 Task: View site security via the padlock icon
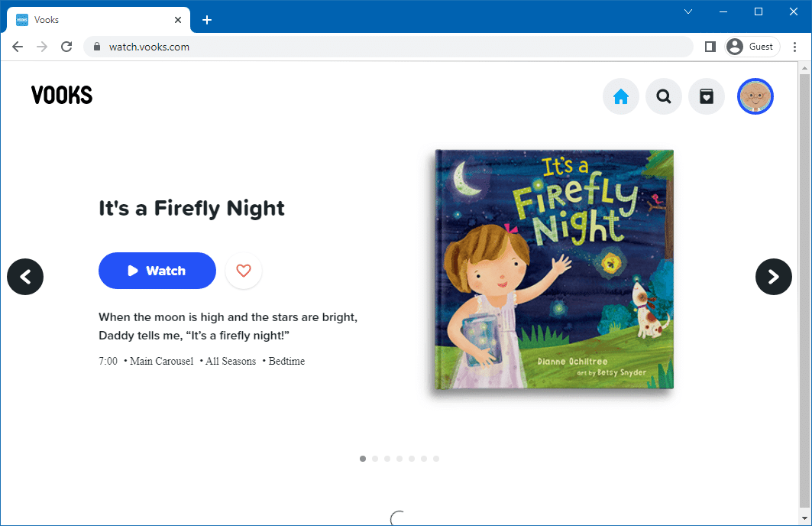(96, 47)
